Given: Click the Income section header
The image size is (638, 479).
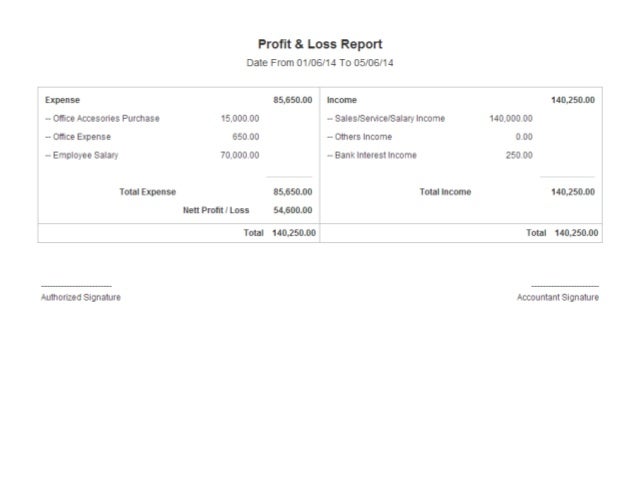Looking at the screenshot, I should tap(342, 100).
